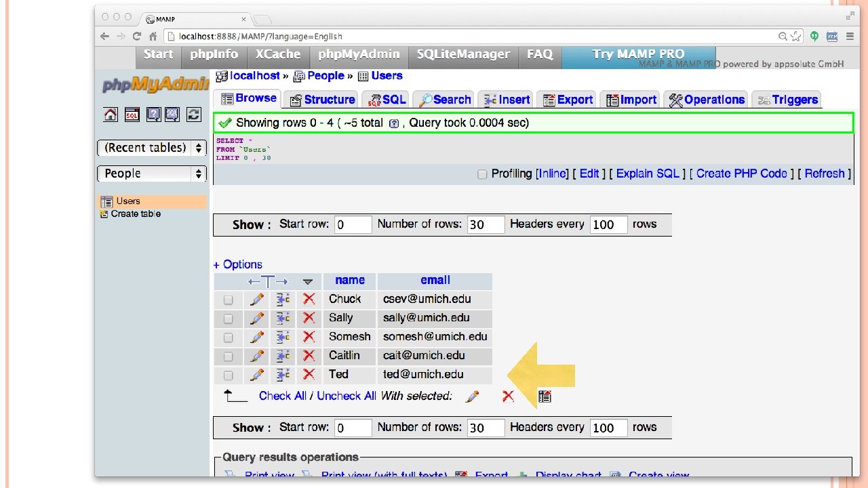Viewport: 868px width, 488px height.
Task: Click the phpMyAdmin home icon
Action: tap(111, 115)
